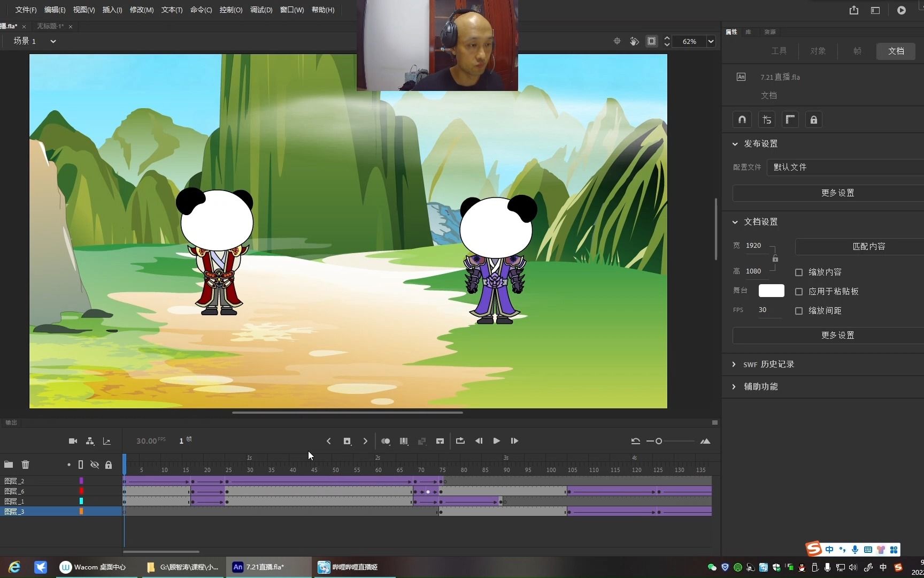Screen dimensions: 924x578
Task: Switch to the 库 panel tab
Action: (x=749, y=32)
